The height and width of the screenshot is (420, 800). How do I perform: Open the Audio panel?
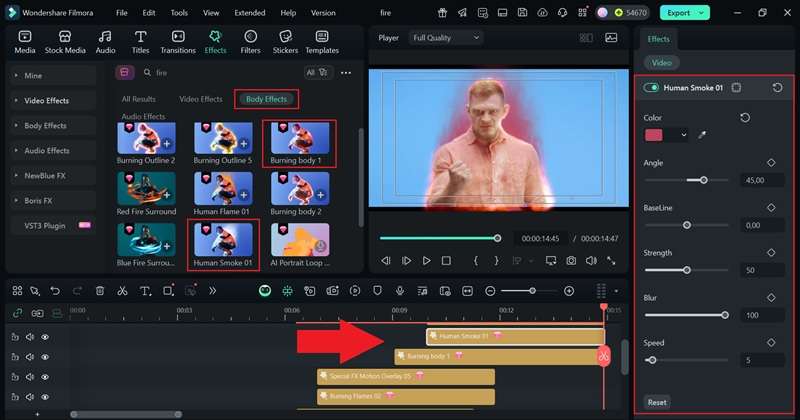pyautogui.click(x=105, y=42)
